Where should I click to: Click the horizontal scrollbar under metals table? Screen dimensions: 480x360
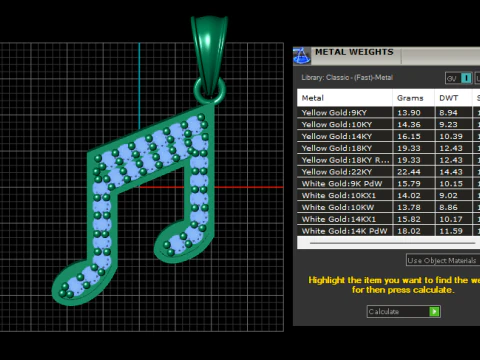pos(392,243)
